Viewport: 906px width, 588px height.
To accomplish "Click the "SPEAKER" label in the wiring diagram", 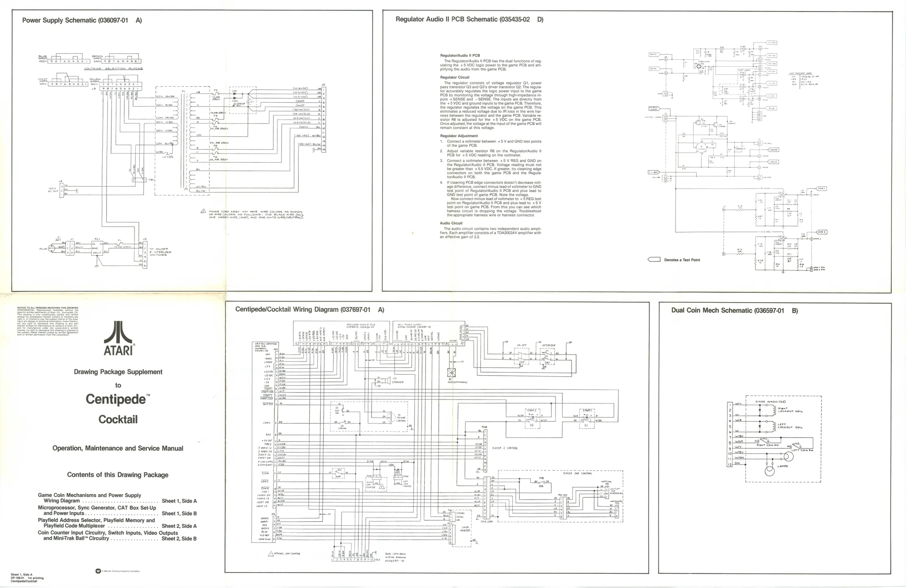I will pyautogui.click(x=397, y=382).
